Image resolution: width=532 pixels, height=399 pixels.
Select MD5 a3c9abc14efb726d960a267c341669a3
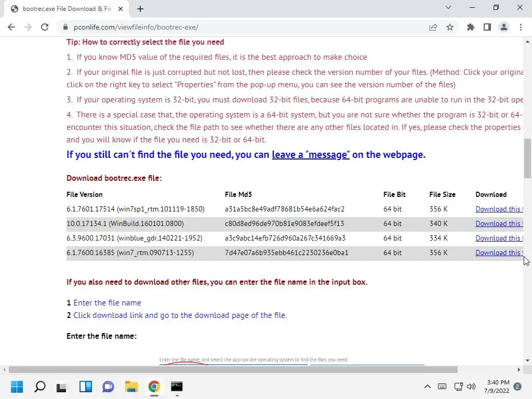coord(285,238)
